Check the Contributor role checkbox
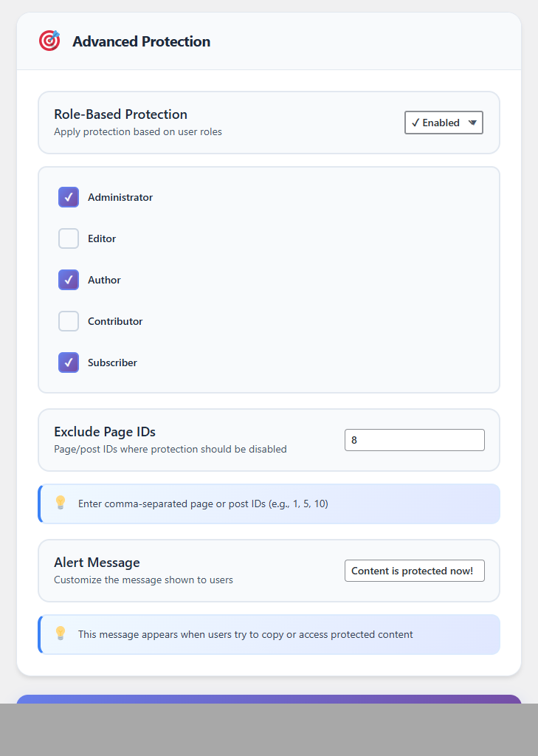538x756 pixels. pyautogui.click(x=68, y=321)
